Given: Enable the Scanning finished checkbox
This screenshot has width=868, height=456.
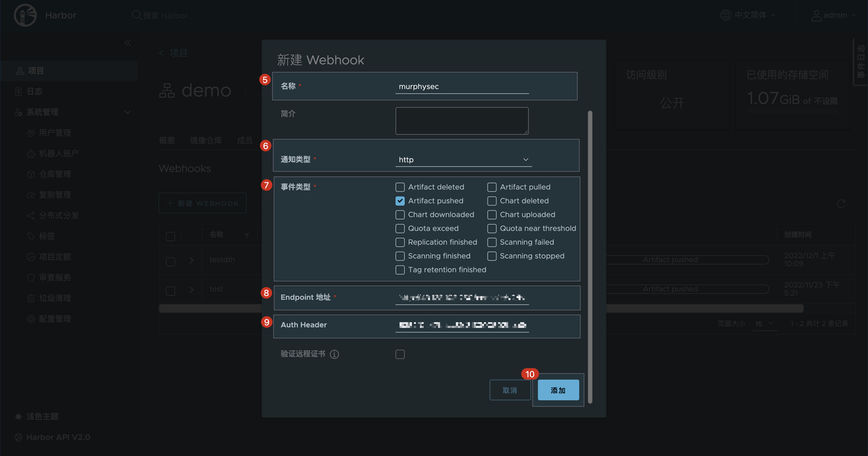Looking at the screenshot, I should 400,256.
